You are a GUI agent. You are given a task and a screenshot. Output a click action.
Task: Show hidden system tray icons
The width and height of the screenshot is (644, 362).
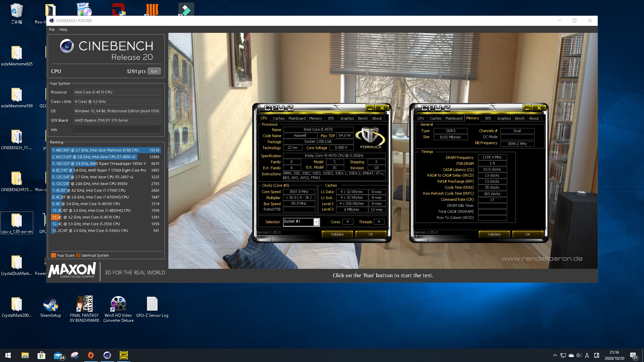555,355
